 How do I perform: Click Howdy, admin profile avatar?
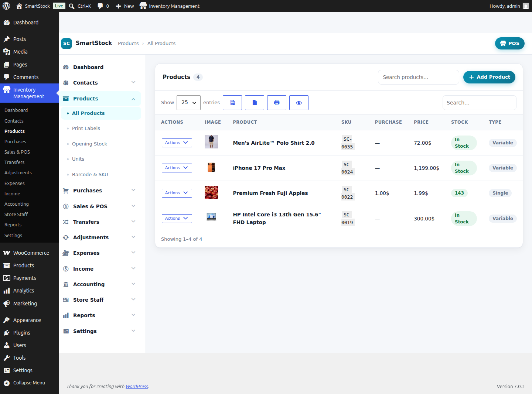525,6
